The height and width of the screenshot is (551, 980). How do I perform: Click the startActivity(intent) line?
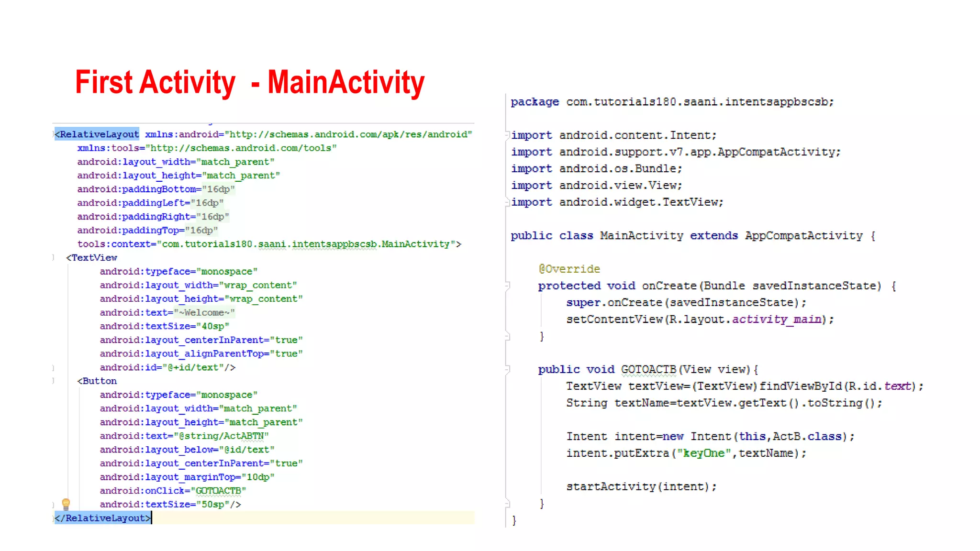pos(642,486)
